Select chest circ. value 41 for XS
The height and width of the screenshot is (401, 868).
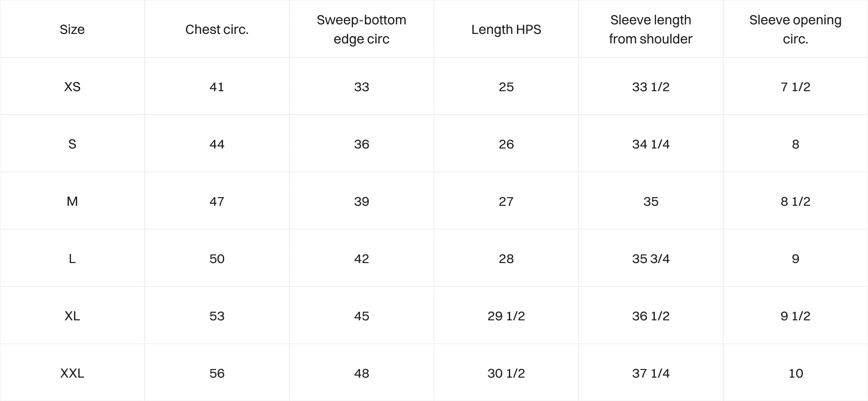point(217,87)
